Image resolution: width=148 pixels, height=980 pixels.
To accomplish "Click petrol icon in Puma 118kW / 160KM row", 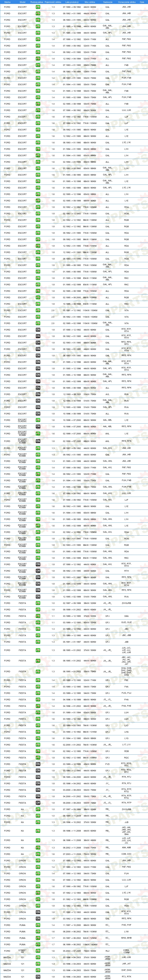I will click(x=38, y=944).
